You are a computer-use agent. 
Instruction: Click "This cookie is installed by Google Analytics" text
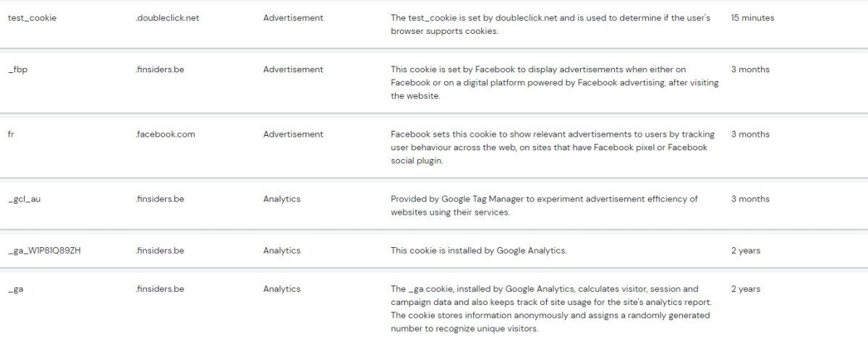point(478,251)
